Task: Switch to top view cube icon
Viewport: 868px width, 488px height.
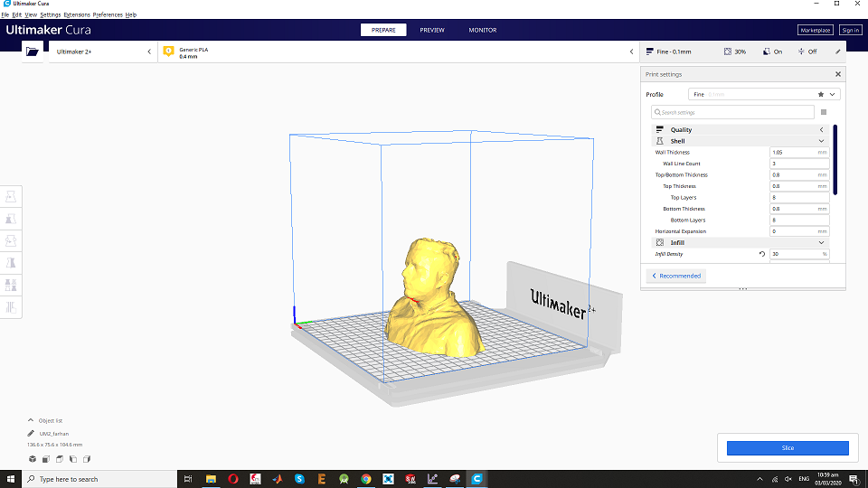Action: [x=60, y=459]
